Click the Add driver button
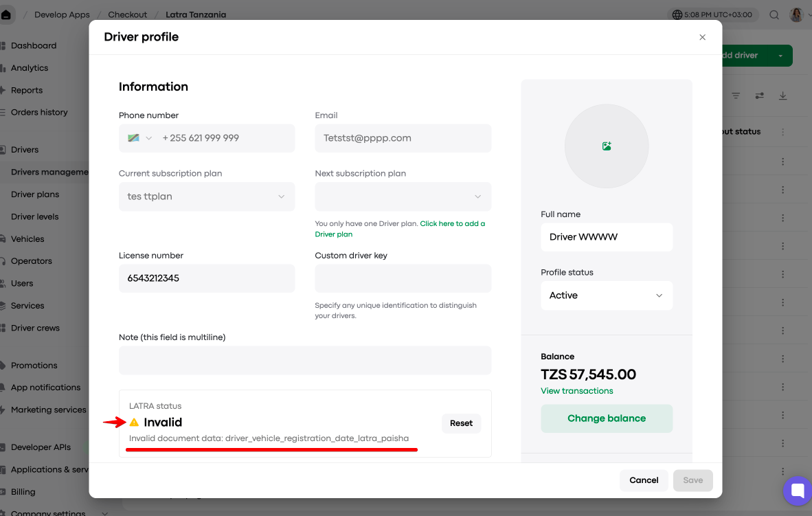 pos(741,56)
